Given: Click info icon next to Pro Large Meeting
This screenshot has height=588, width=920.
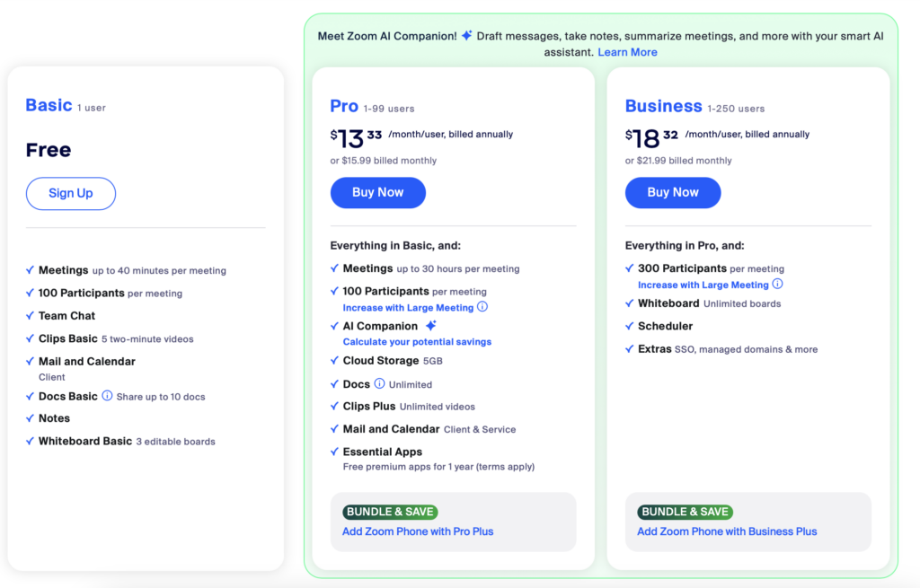Looking at the screenshot, I should [482, 307].
